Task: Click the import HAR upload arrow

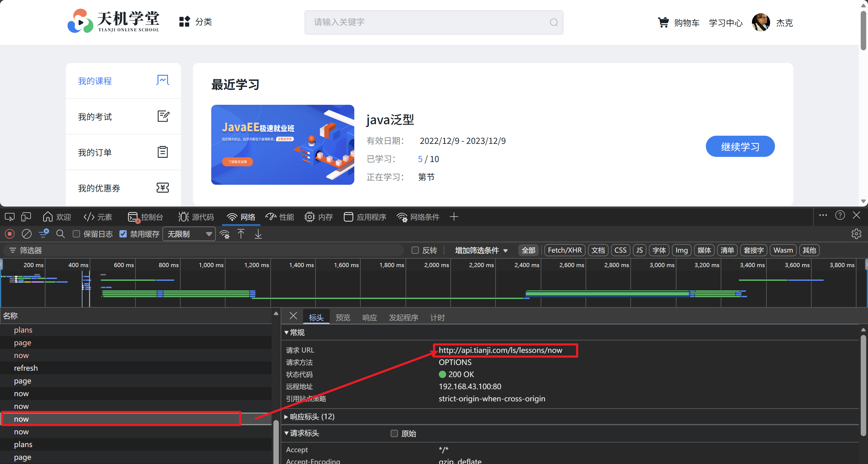Action: pos(241,234)
